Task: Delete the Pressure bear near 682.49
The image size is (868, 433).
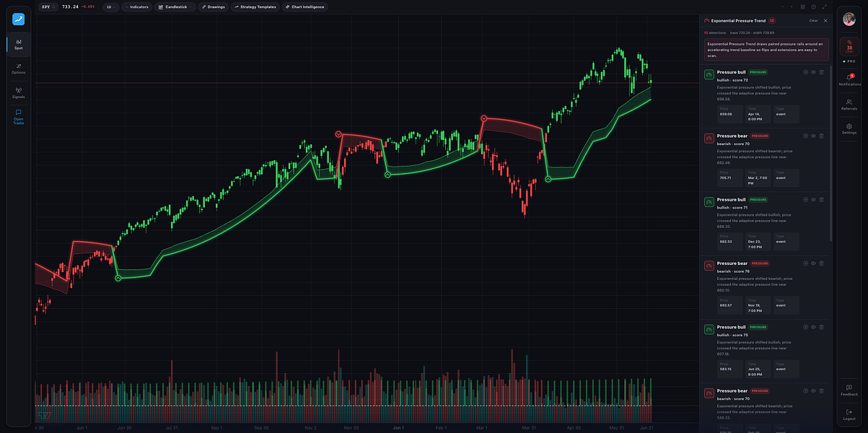Action: tap(821, 136)
